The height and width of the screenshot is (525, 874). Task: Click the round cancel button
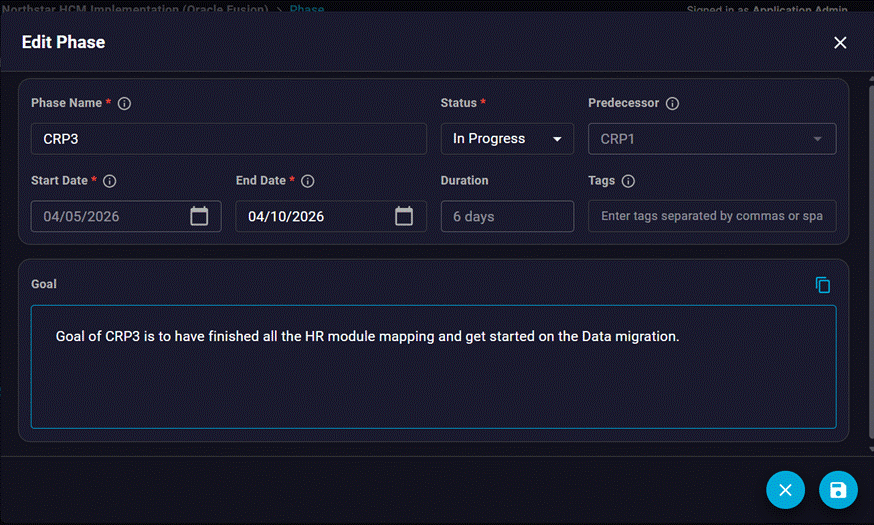point(785,490)
